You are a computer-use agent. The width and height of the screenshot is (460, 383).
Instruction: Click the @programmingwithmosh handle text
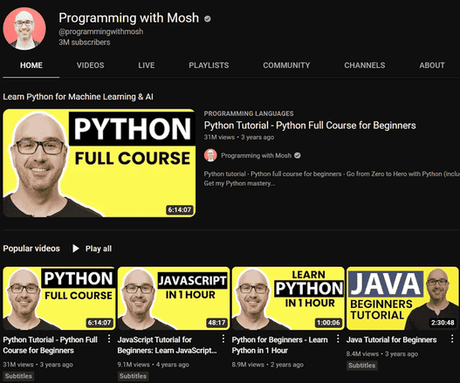[x=101, y=32]
